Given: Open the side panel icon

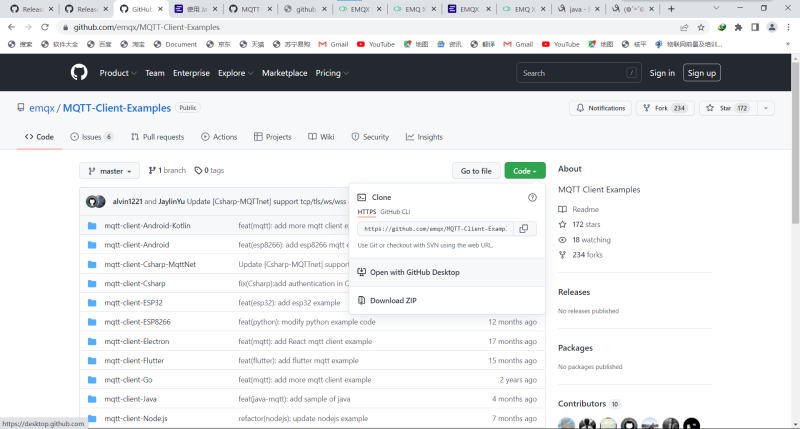Looking at the screenshot, I should click(755, 28).
